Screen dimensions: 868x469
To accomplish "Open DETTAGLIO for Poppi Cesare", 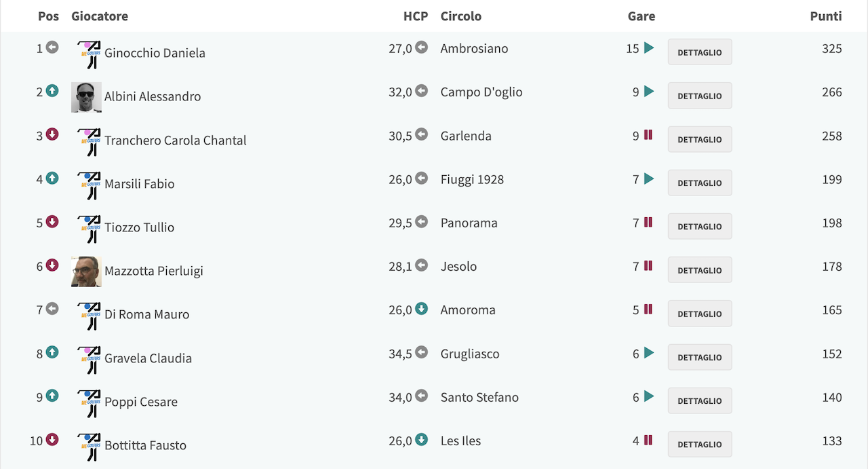I will (700, 400).
